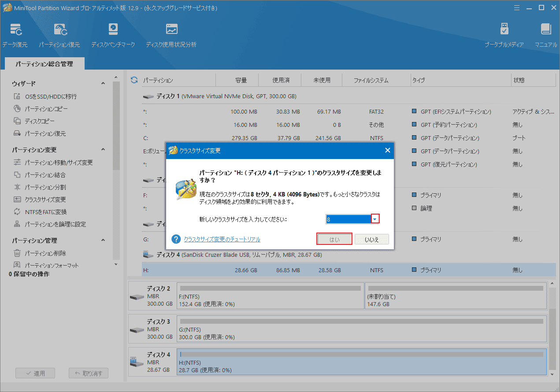Select the G:(NTFS) 300.0 GB block
The height and width of the screenshot is (392, 560).
(362, 329)
